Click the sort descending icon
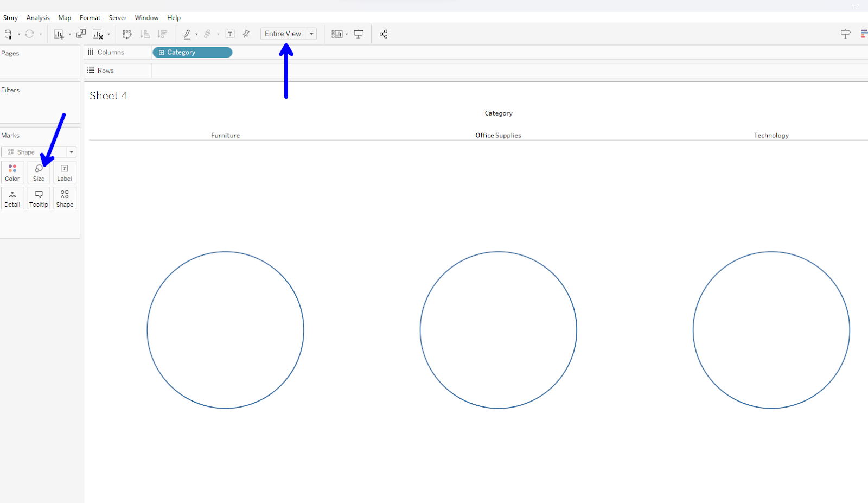Viewport: 868px width, 503px height. pyautogui.click(x=162, y=34)
